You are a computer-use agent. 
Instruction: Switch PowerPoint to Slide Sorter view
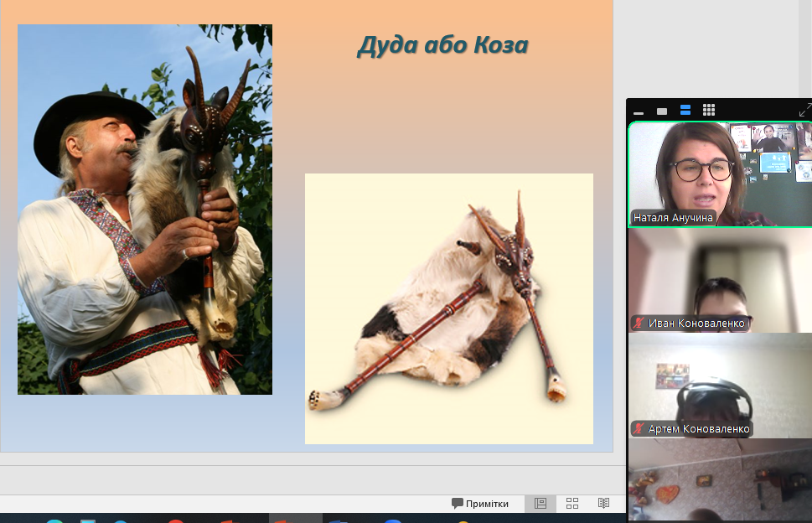(x=572, y=504)
